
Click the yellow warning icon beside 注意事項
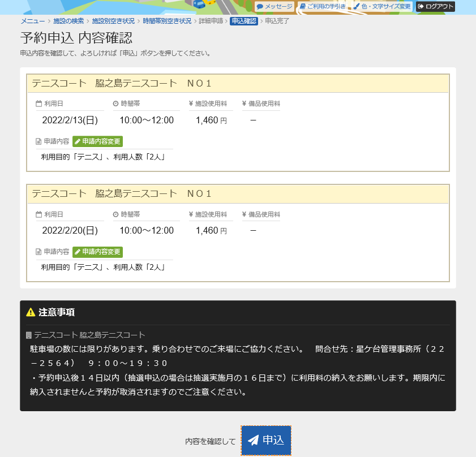tap(31, 312)
